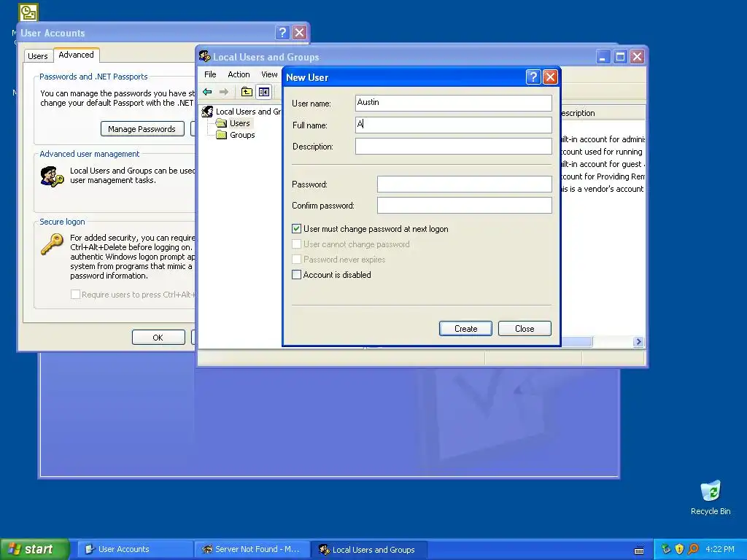Image resolution: width=747 pixels, height=560 pixels.
Task: Click the key icon under Secure logon
Action: click(x=52, y=244)
